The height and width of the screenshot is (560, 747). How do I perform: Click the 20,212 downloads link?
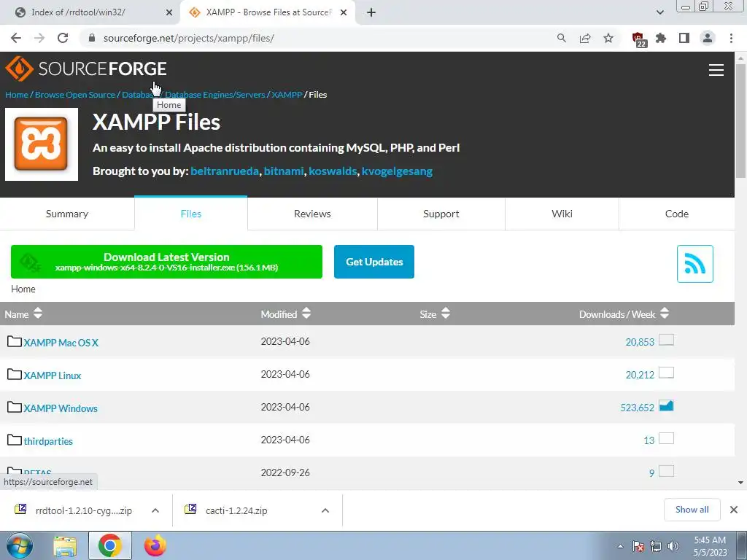point(640,375)
